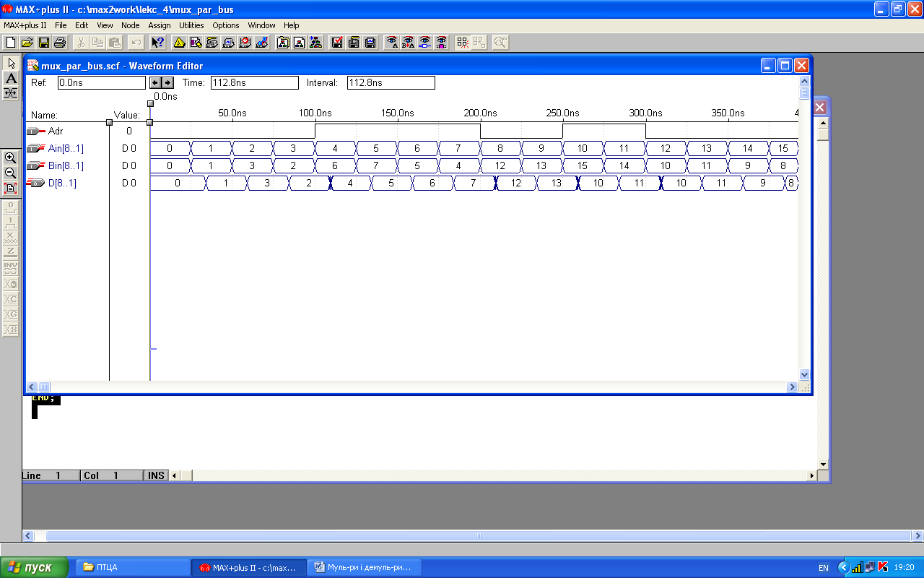Click the INV invert palette button

(x=11, y=267)
